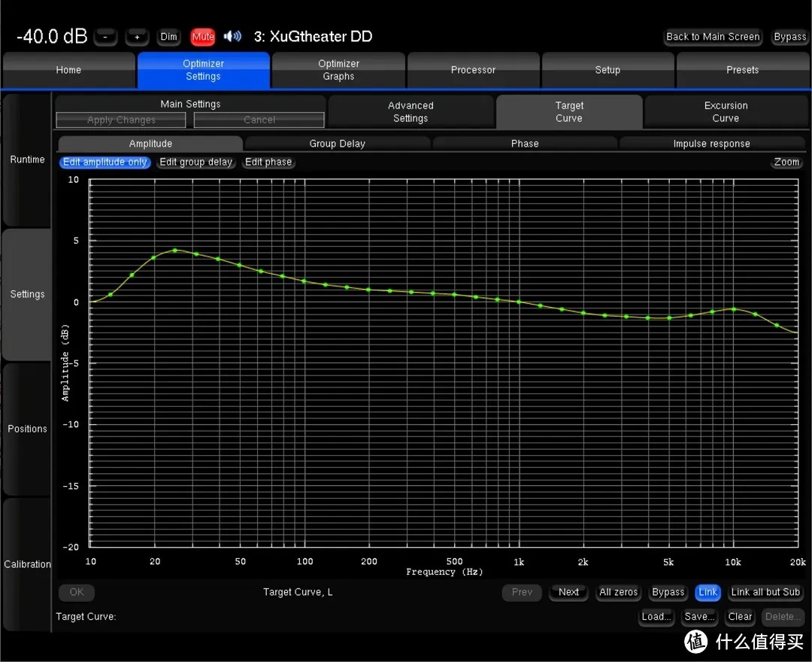This screenshot has width=812, height=662.
Task: Click the Clear button
Action: pyautogui.click(x=740, y=616)
